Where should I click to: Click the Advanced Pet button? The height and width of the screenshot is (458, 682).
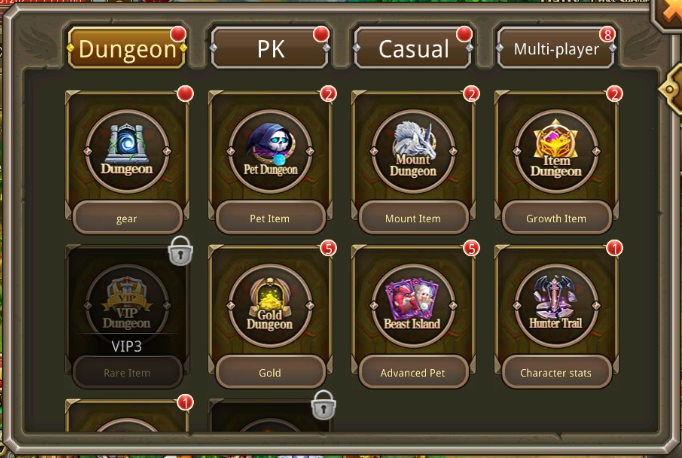coord(413,372)
